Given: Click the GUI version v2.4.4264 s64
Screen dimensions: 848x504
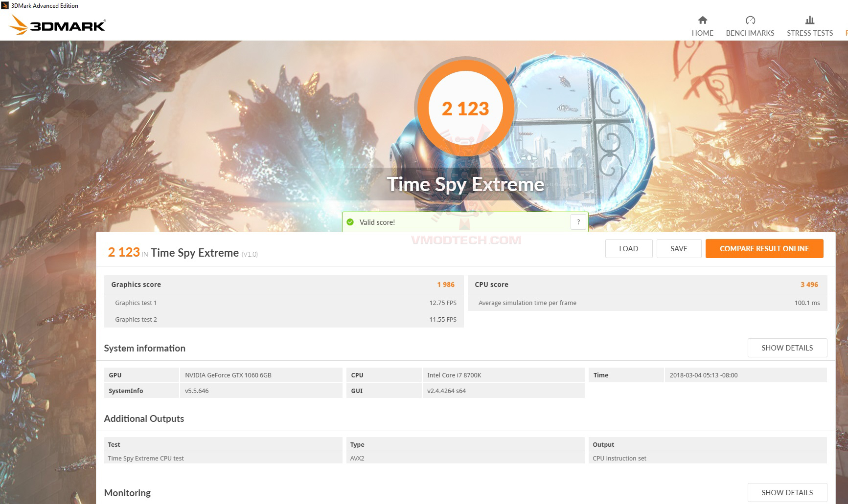Looking at the screenshot, I should pyautogui.click(x=446, y=391).
